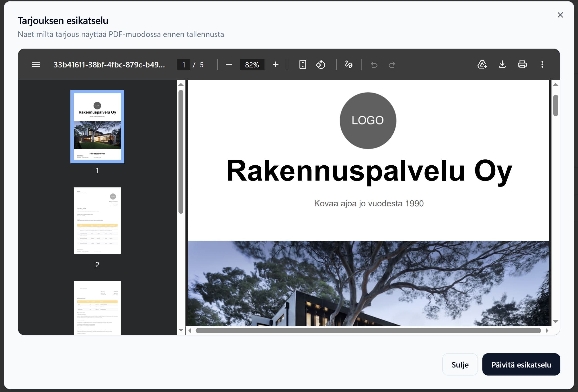Save PDF to Google Drive

pos(482,65)
